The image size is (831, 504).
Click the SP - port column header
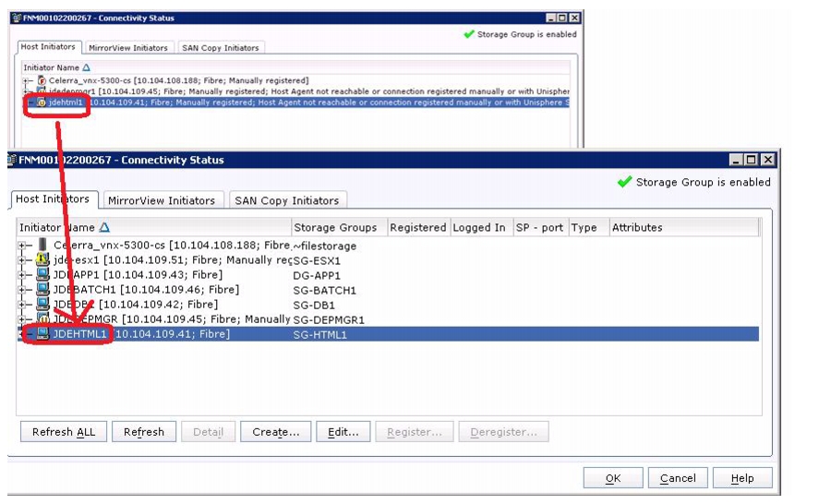(x=541, y=227)
